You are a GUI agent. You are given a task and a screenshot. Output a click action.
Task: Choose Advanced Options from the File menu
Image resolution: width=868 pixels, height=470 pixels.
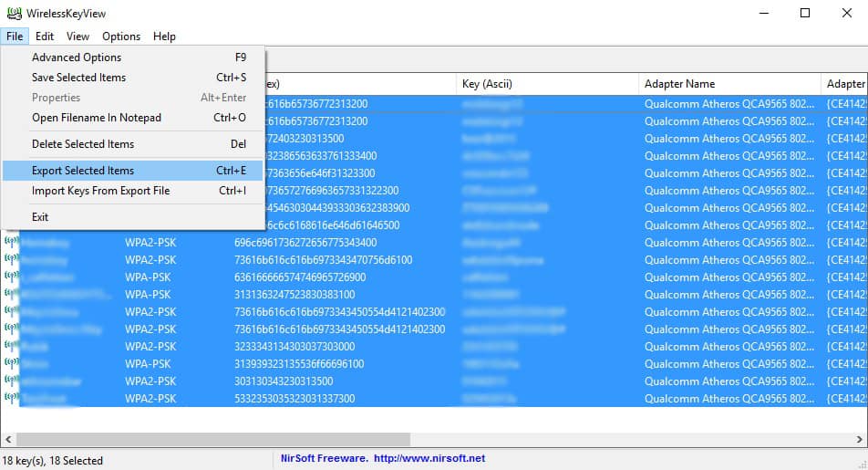77,57
